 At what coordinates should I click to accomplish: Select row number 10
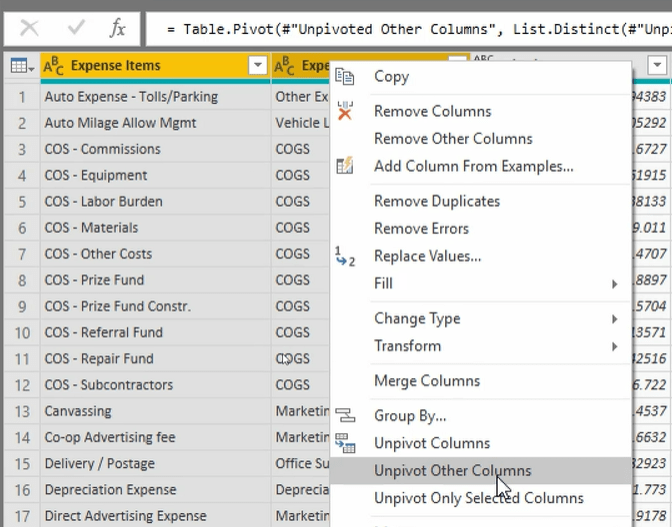tap(22, 333)
